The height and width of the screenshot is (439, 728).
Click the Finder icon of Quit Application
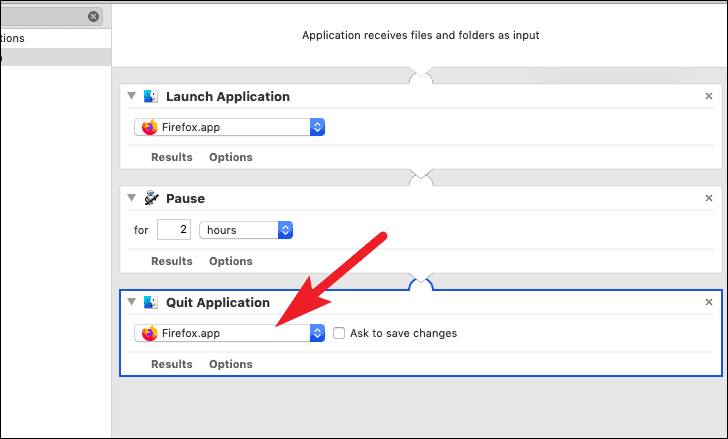point(150,303)
